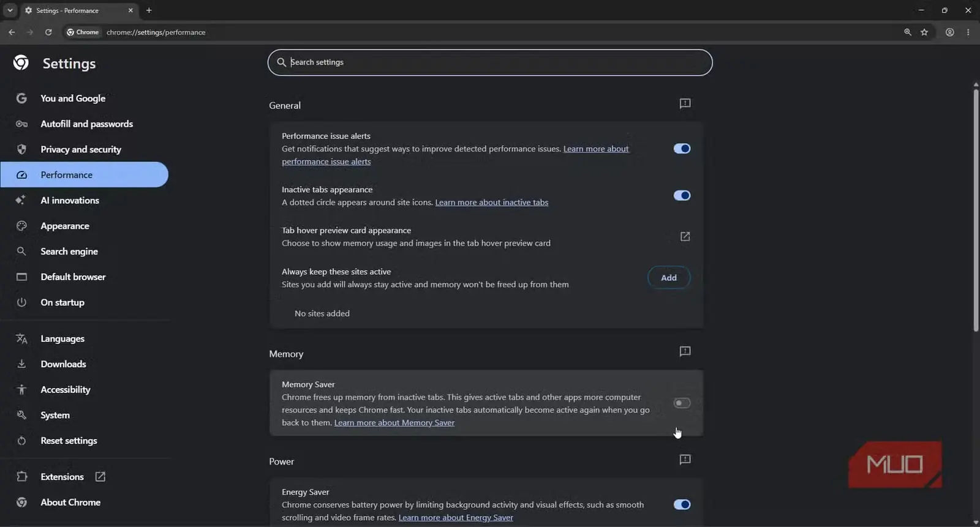Screen dimensions: 980x527
Task: Open the tab search dropdown arrow
Action: pyautogui.click(x=10, y=10)
